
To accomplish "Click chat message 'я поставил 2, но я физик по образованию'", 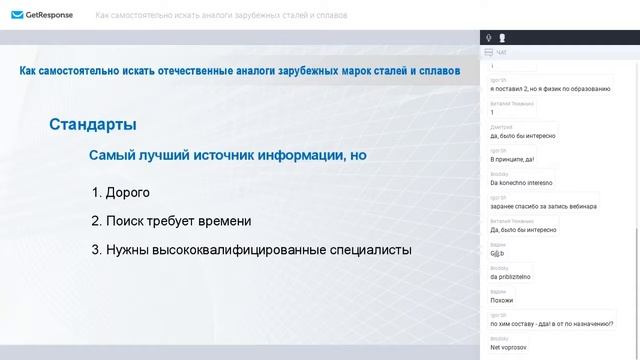I will 550,89.
